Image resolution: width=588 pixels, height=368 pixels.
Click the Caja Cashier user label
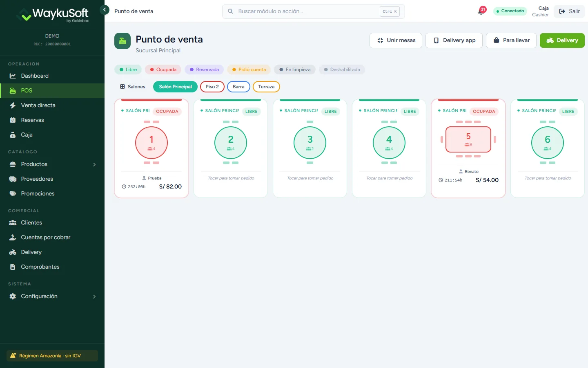(540, 11)
